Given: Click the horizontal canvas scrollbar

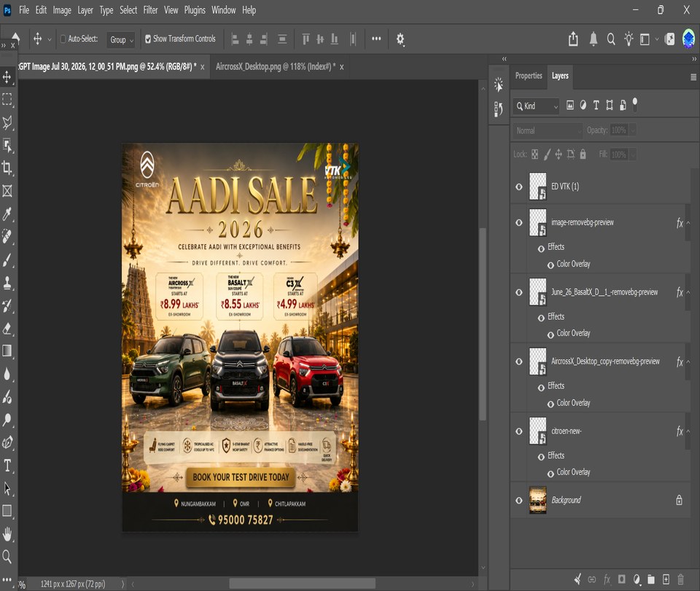Looking at the screenshot, I should click(302, 584).
